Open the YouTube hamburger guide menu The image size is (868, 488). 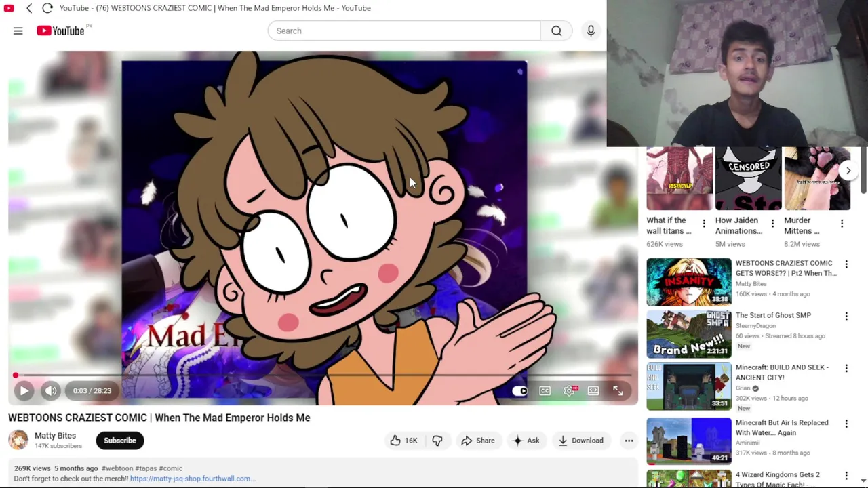(x=18, y=30)
